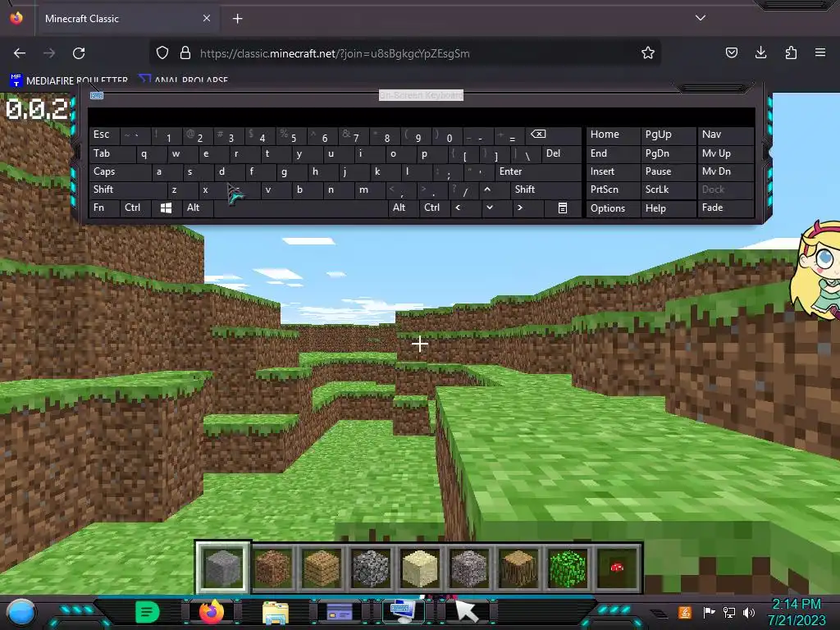
Task: Open the Firefox hamburger menu
Action: [820, 53]
